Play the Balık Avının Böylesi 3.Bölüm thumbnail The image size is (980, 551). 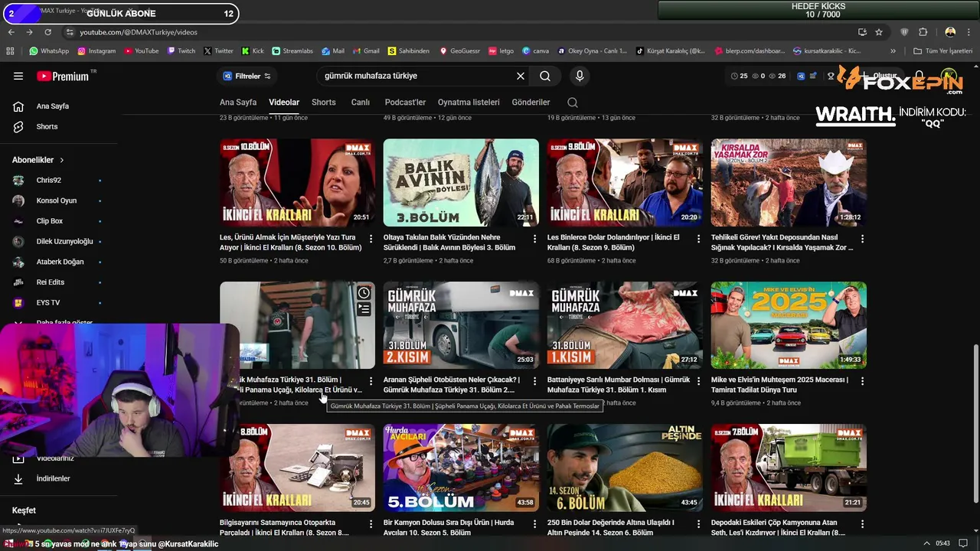(x=461, y=182)
